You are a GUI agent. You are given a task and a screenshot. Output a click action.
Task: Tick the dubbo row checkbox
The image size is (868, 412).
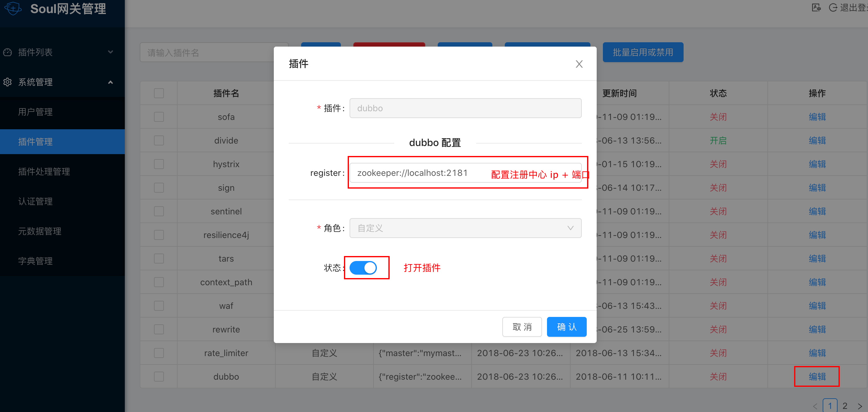(x=159, y=376)
